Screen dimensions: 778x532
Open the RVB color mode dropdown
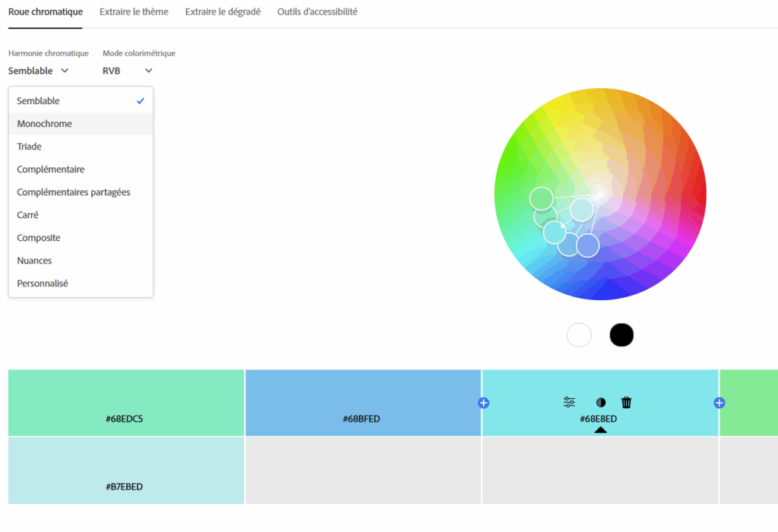pyautogui.click(x=127, y=71)
